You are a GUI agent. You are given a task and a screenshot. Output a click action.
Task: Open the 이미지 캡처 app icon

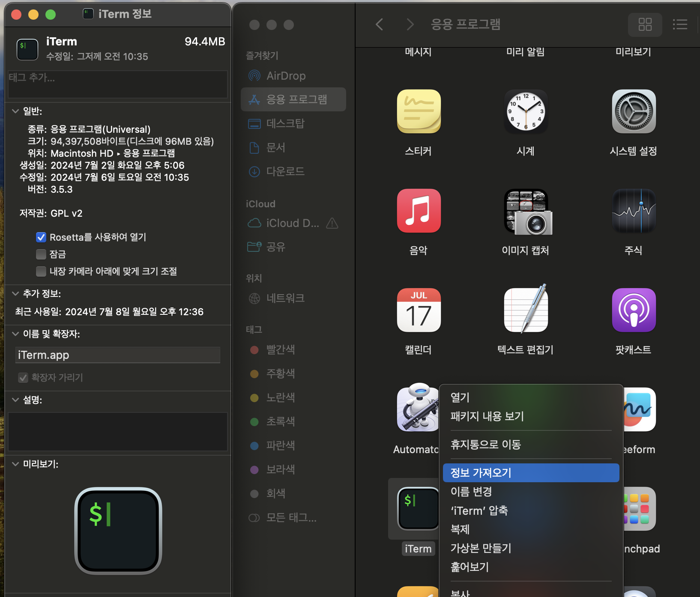tap(527, 212)
